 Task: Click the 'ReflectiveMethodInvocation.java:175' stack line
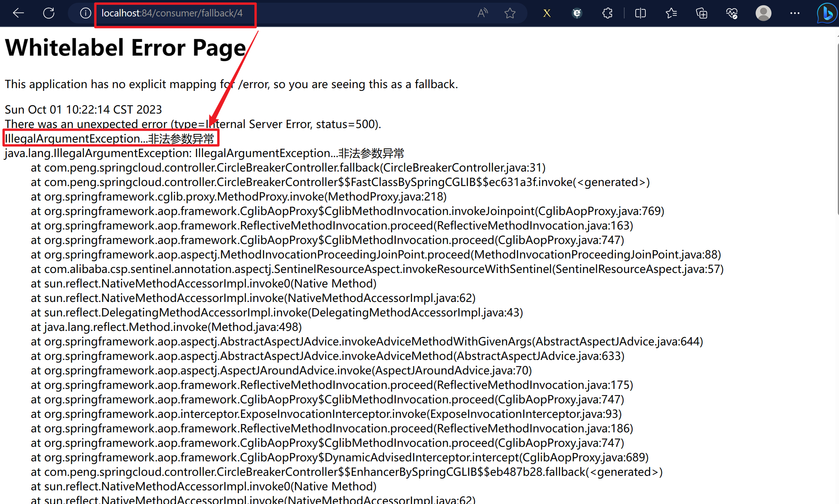(332, 385)
